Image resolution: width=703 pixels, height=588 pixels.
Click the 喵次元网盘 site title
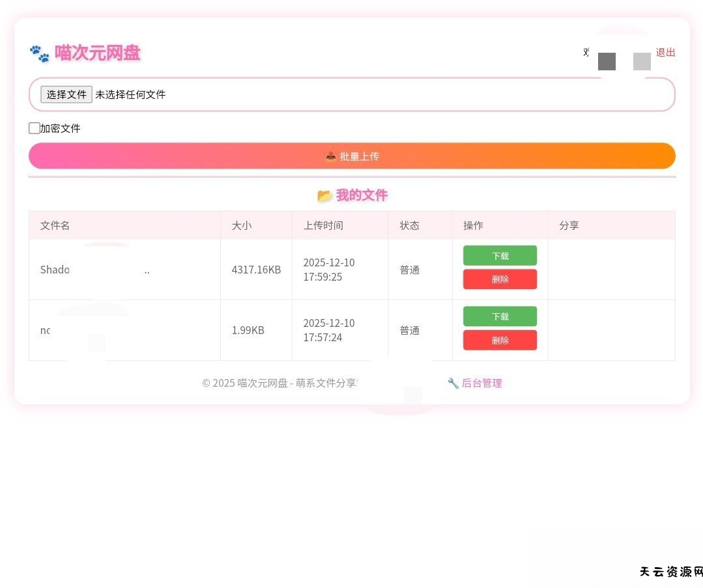click(x=98, y=53)
